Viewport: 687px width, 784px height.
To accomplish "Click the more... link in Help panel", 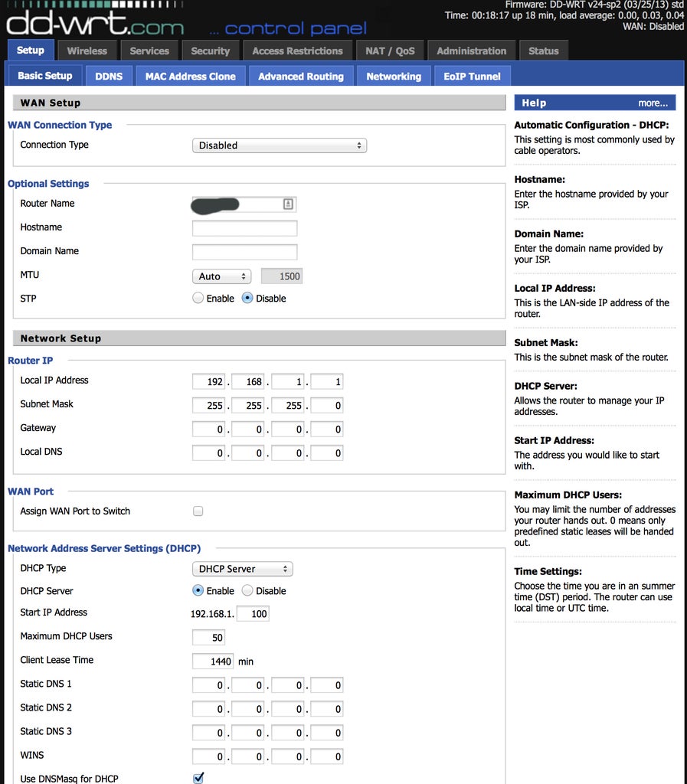I will pos(653,103).
